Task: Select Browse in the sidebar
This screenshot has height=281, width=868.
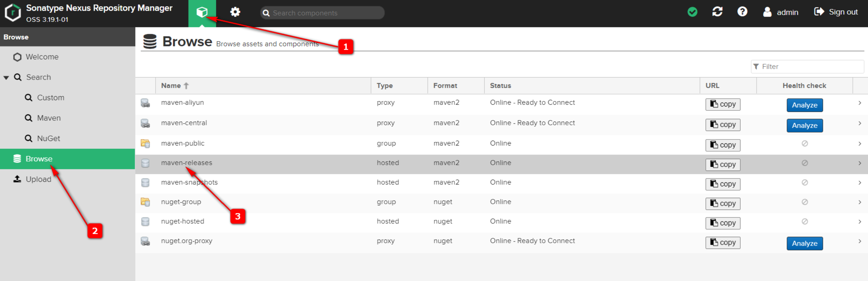Action: click(x=67, y=159)
